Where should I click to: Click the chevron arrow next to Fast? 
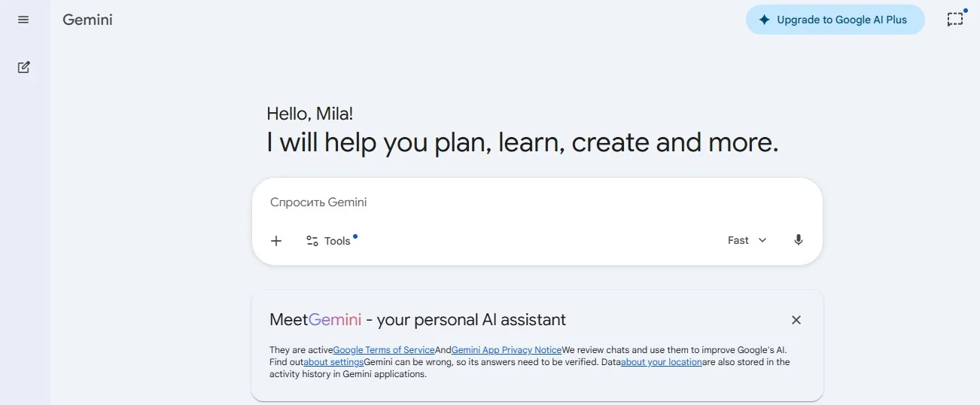click(x=762, y=240)
